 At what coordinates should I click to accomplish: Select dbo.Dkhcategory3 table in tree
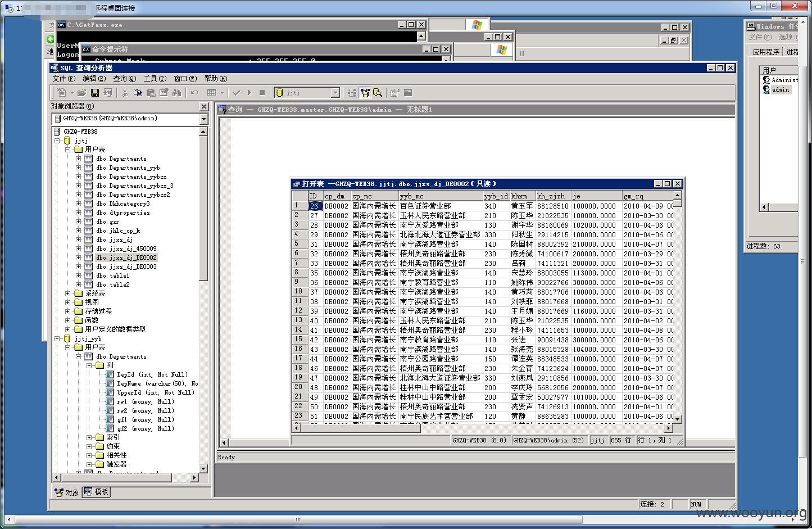coord(123,204)
